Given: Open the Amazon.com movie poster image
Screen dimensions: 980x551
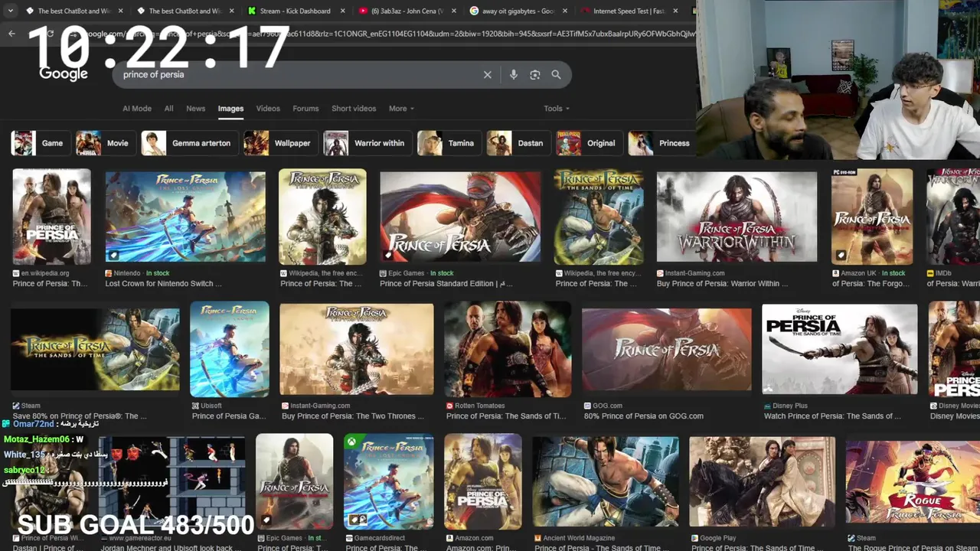Looking at the screenshot, I should [483, 481].
